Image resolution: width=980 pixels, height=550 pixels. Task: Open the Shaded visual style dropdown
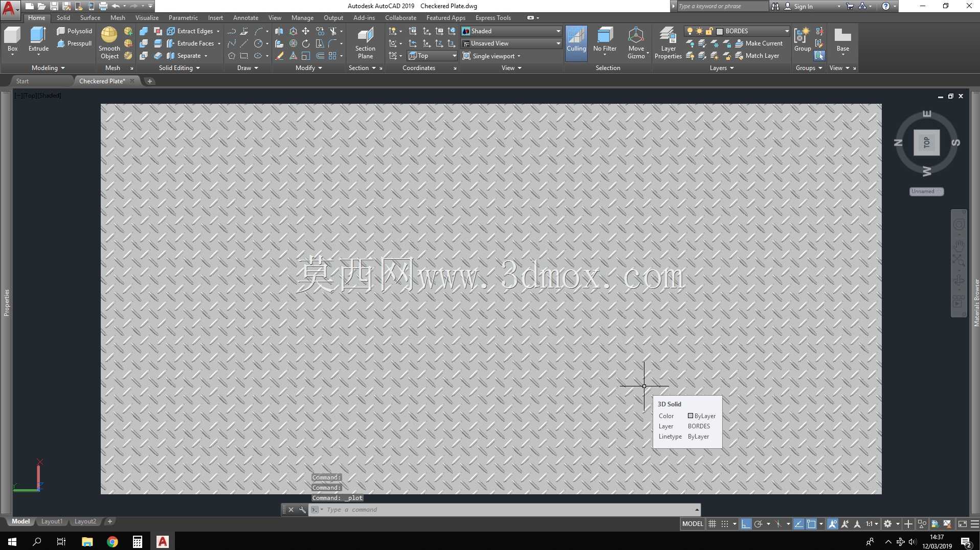tap(511, 31)
